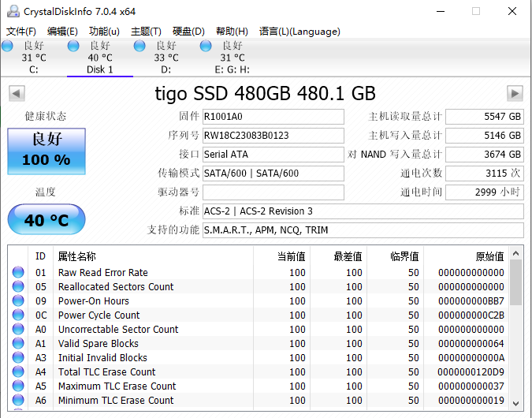Click the host reads value 5547 GB

click(485, 117)
